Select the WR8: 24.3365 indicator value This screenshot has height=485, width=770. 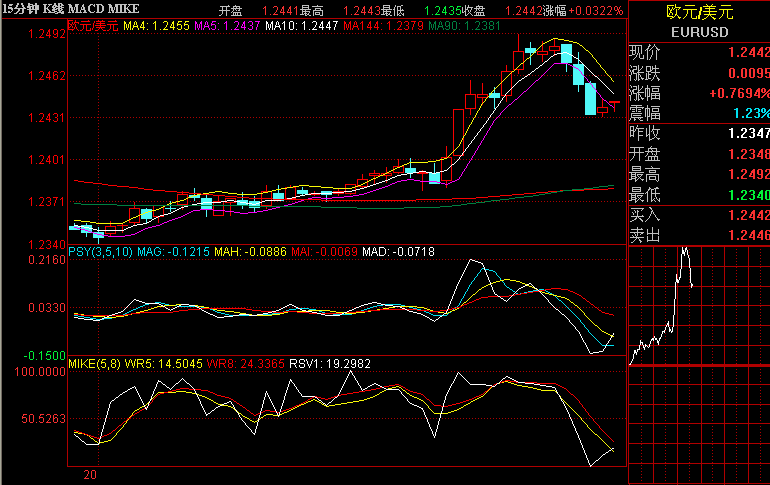pos(246,364)
